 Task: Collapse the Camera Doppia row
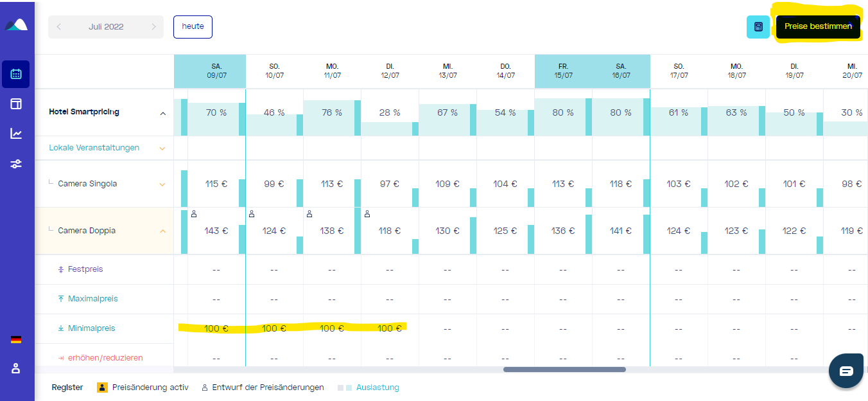[x=162, y=231]
